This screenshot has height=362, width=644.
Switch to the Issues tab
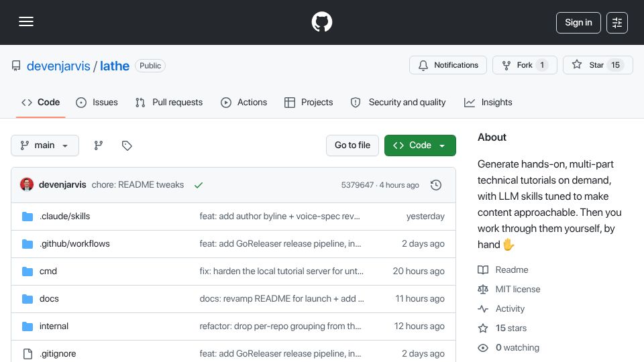point(97,103)
